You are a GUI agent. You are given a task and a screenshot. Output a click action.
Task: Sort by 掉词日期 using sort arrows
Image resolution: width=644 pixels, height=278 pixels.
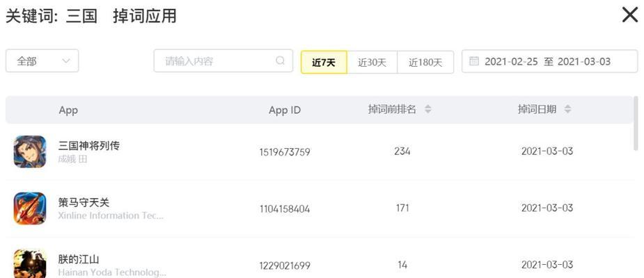coord(567,109)
